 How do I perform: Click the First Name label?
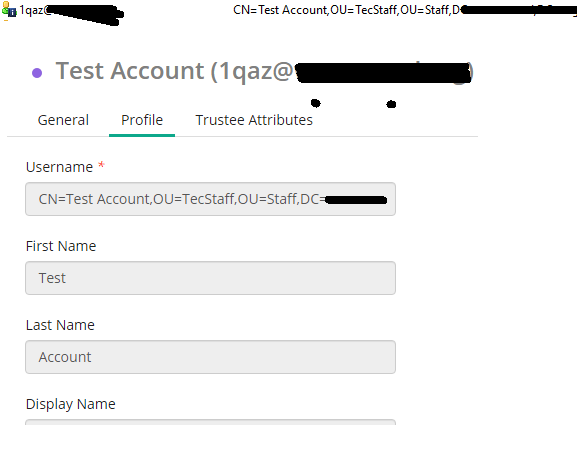coord(61,246)
